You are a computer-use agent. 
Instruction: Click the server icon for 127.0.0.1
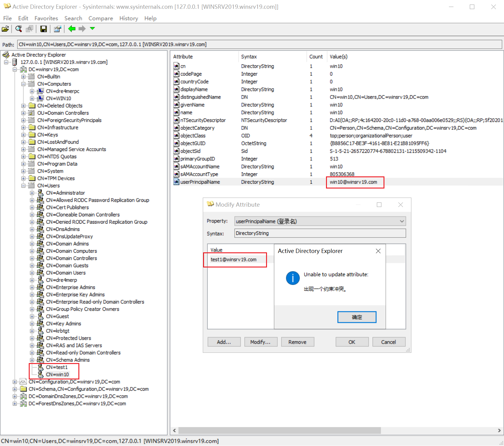pyautogui.click(x=15, y=62)
